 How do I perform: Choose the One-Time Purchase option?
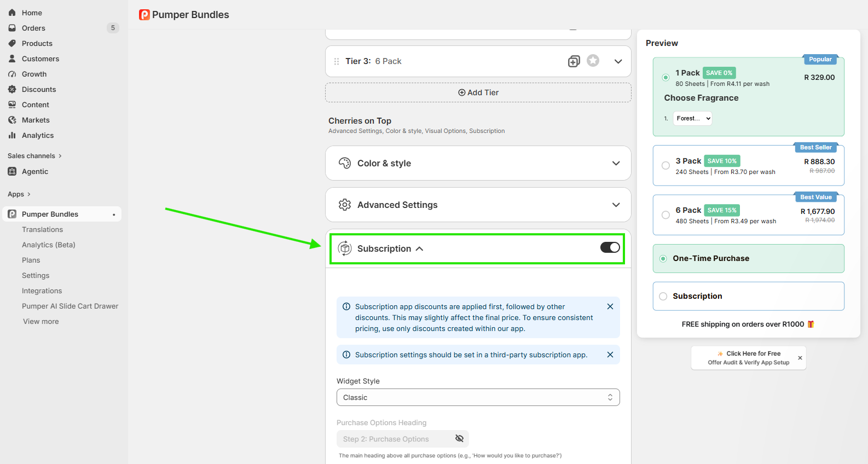pyautogui.click(x=748, y=258)
